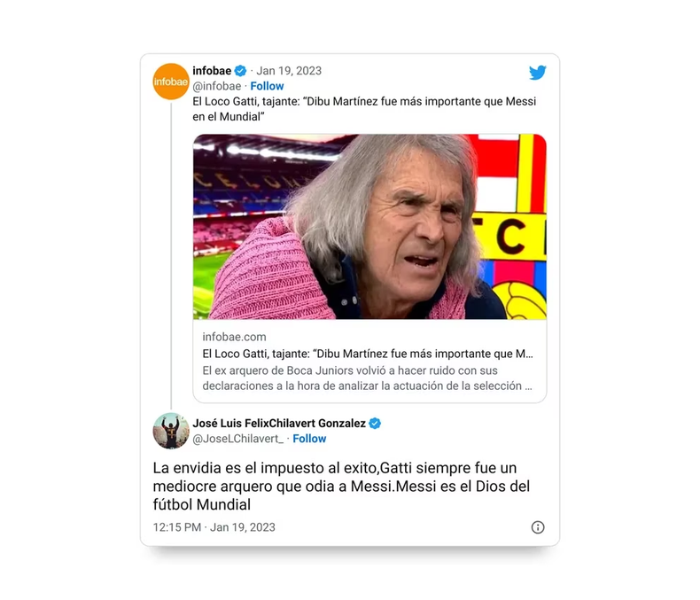This screenshot has height=600, width=700.
Task: Click José Luis FelixChilavert Gonzalez name
Action: (x=279, y=424)
